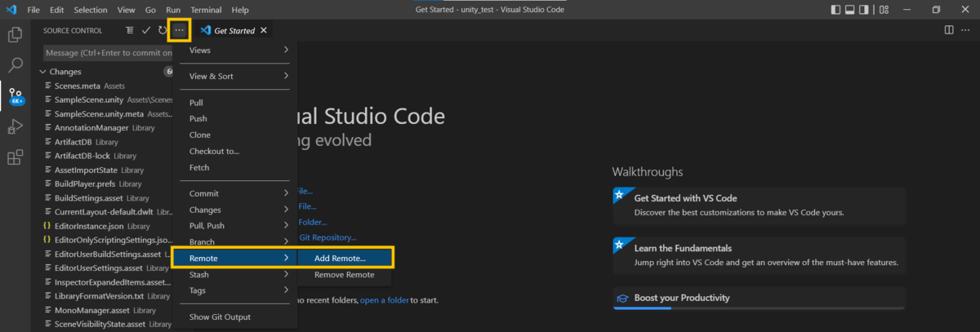Select EditorInstance.json in Changes list
The width and height of the screenshot is (980, 332).
(x=102, y=226)
